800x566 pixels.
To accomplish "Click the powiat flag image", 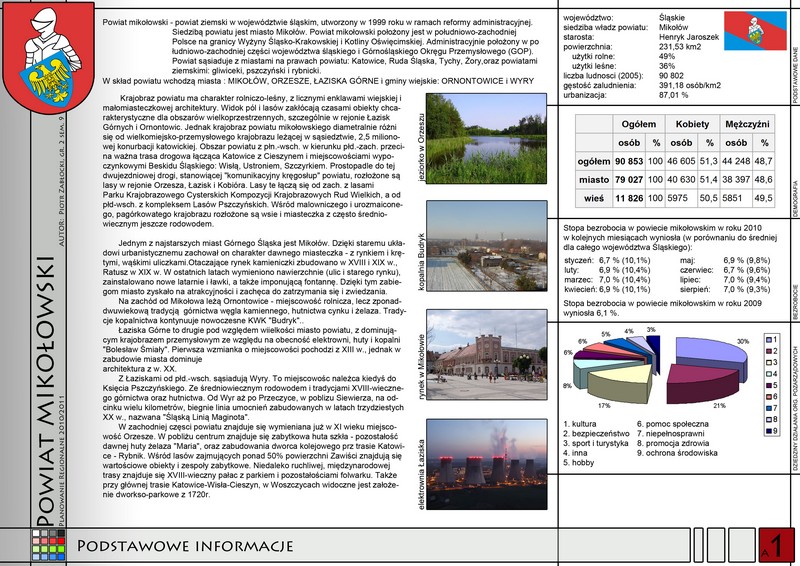I will [x=755, y=31].
